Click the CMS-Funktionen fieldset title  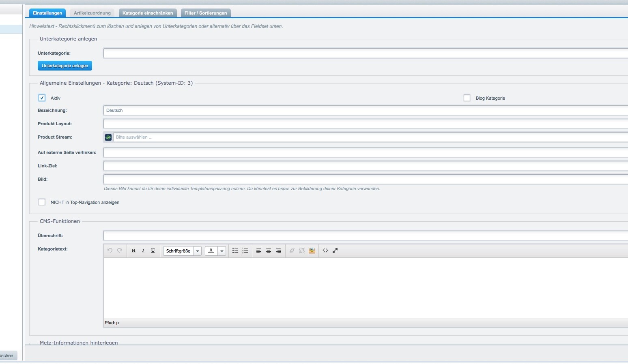click(x=60, y=221)
